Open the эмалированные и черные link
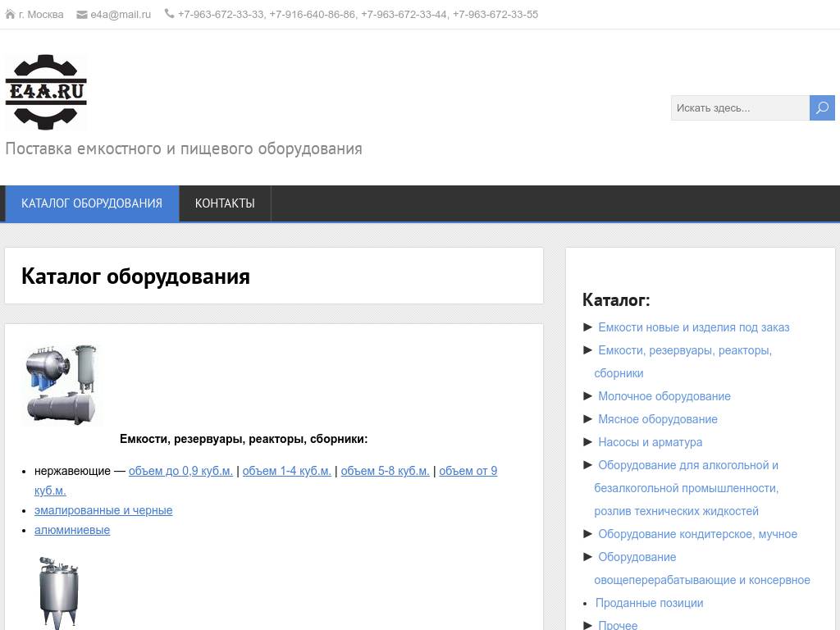 point(103,510)
